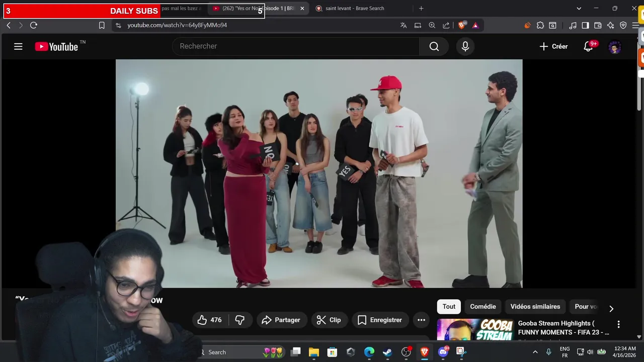Open the volume speaker tray icon
Viewport: 644px width, 362px height.
(590, 352)
